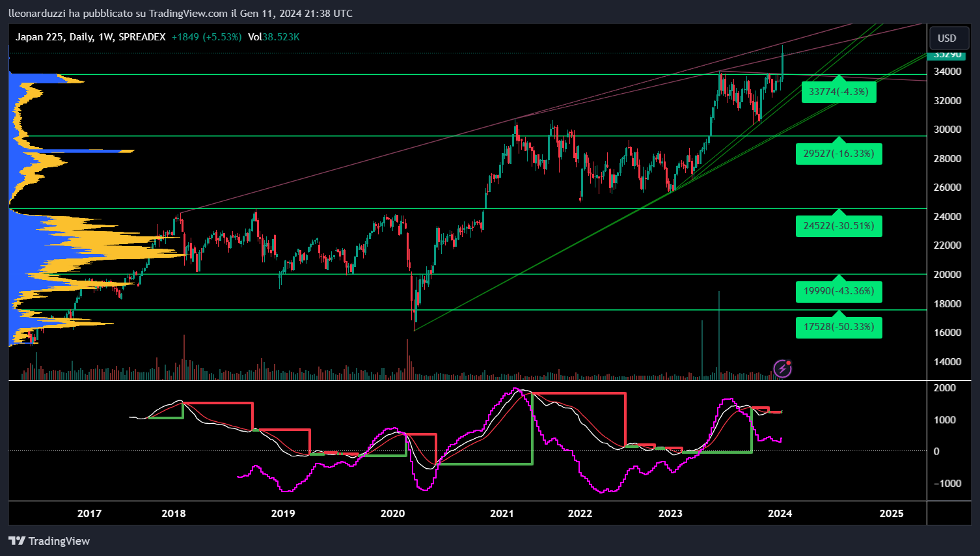The image size is (980, 556).
Task: Click the 2017 time axis label
Action: click(89, 514)
